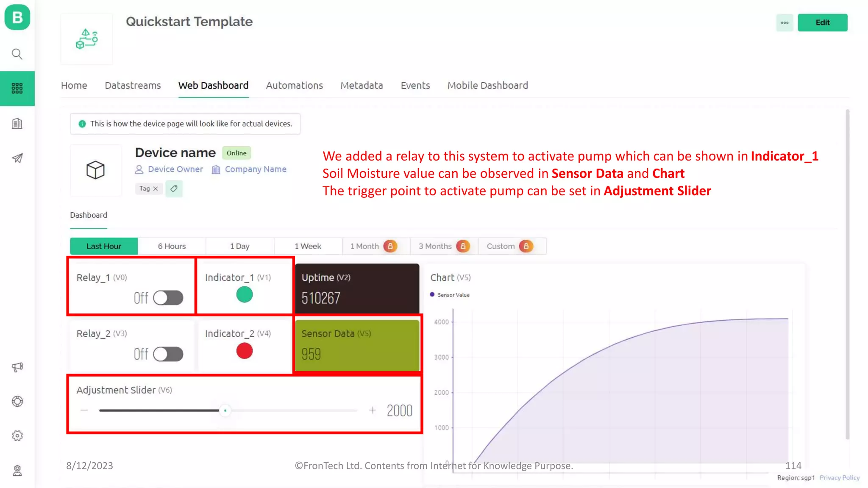
Task: Toggle Sensor Value legend in chart
Action: [450, 295]
